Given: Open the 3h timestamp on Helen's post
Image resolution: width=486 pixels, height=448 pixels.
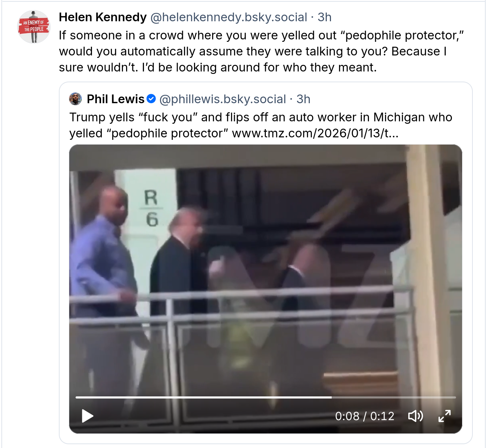Looking at the screenshot, I should 324,17.
